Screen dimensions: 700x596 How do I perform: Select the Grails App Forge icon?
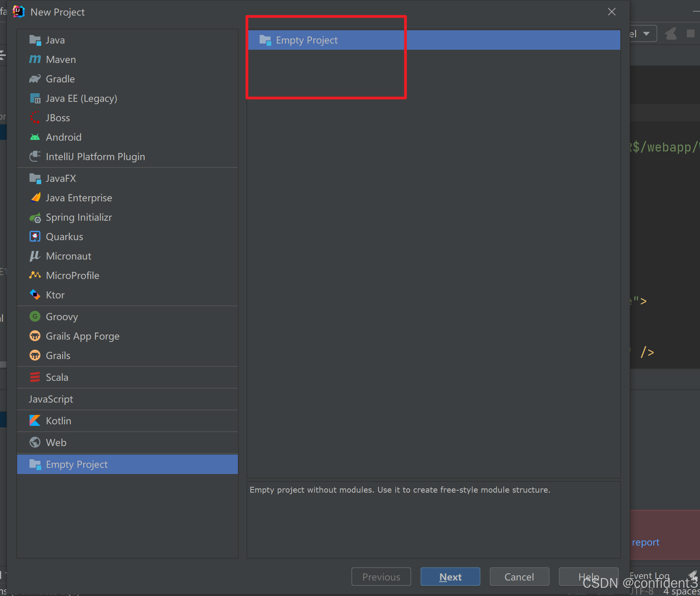pyautogui.click(x=35, y=336)
